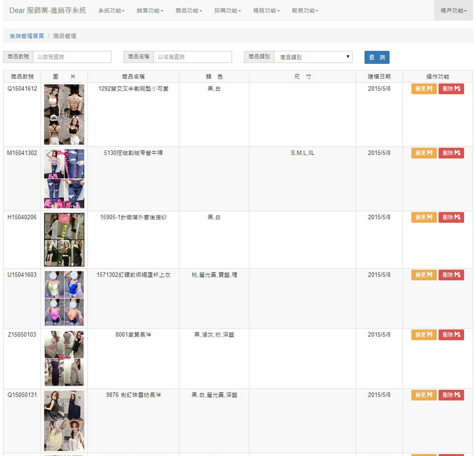
Task: Focus the 商品名稱 name search field
Action: (x=192, y=57)
